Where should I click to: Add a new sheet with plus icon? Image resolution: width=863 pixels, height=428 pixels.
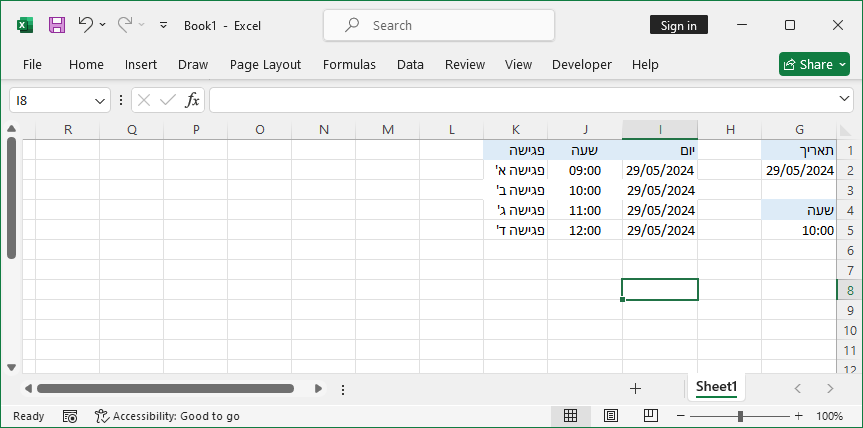(x=635, y=388)
